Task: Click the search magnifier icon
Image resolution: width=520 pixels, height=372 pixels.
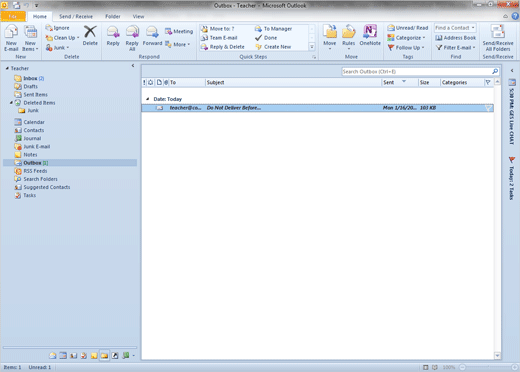Action: [x=495, y=71]
